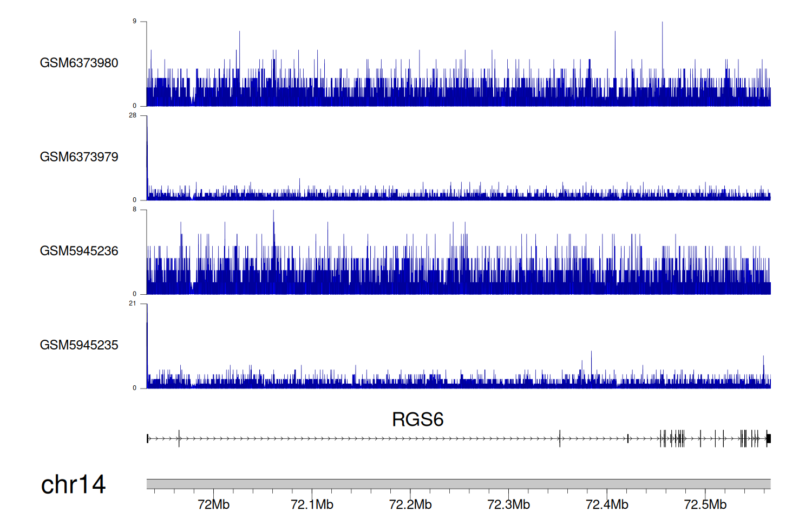Click the first exon at RGS6 start
The width and height of the screenshot is (812, 531).
pos(148,438)
